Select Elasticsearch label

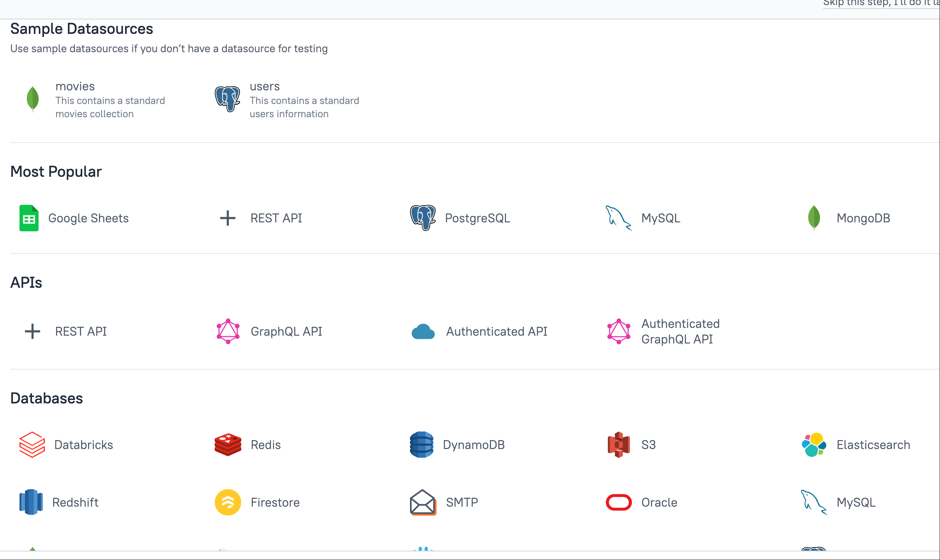(874, 445)
